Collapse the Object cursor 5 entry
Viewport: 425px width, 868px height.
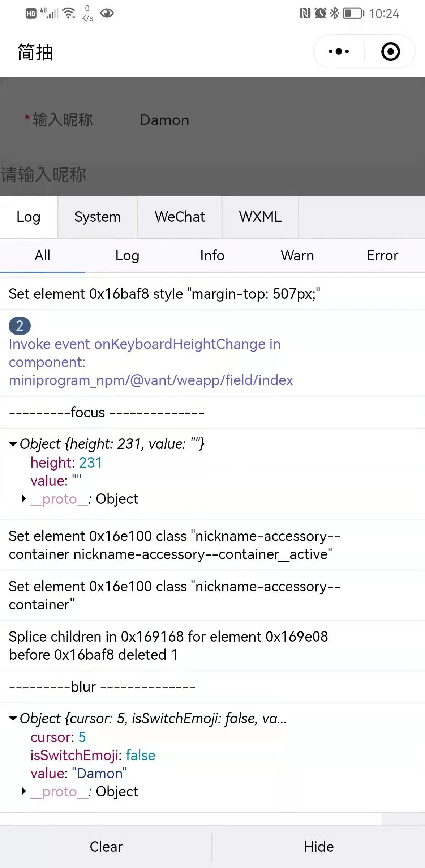click(13, 718)
